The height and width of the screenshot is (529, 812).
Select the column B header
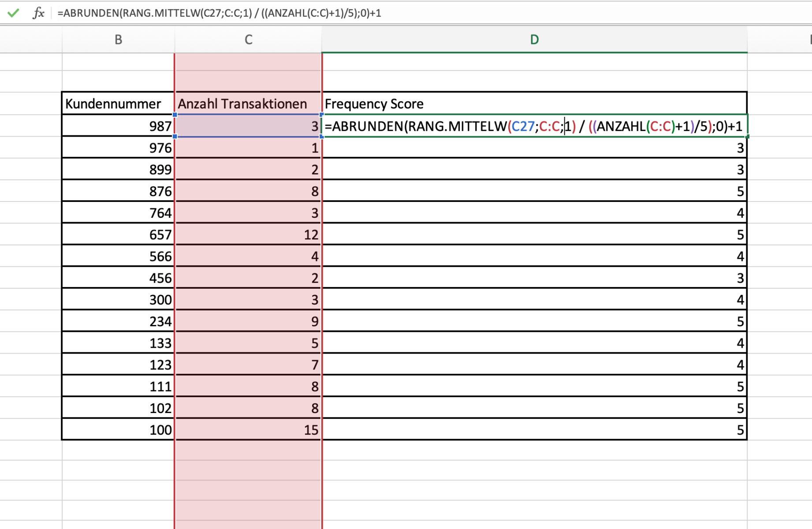[118, 40]
